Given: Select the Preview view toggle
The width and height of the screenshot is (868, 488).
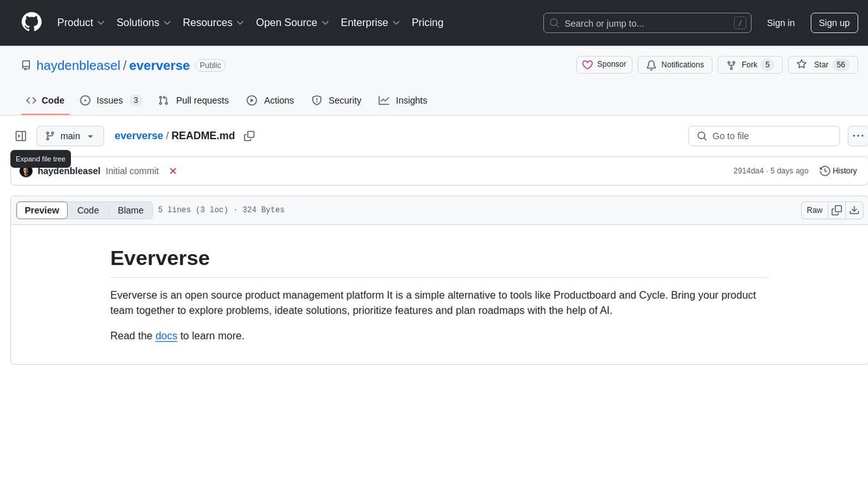Looking at the screenshot, I should click(x=42, y=210).
